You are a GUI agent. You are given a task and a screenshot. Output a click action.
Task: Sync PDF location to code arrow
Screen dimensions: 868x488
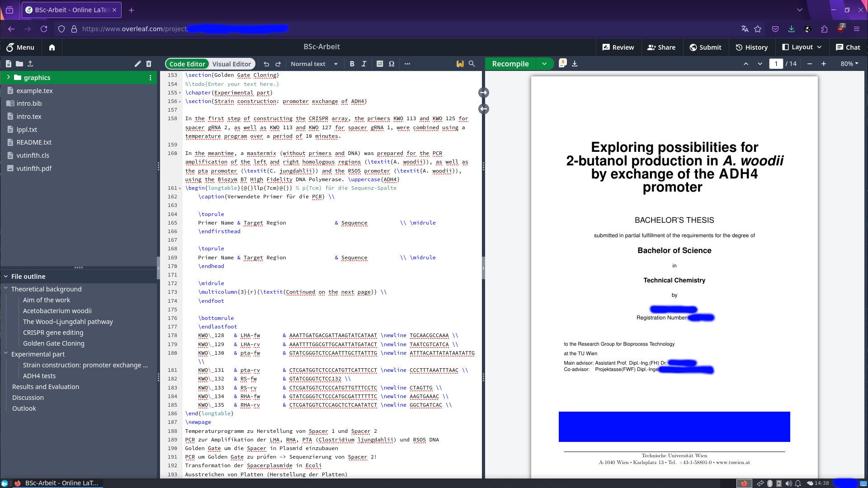[483, 109]
